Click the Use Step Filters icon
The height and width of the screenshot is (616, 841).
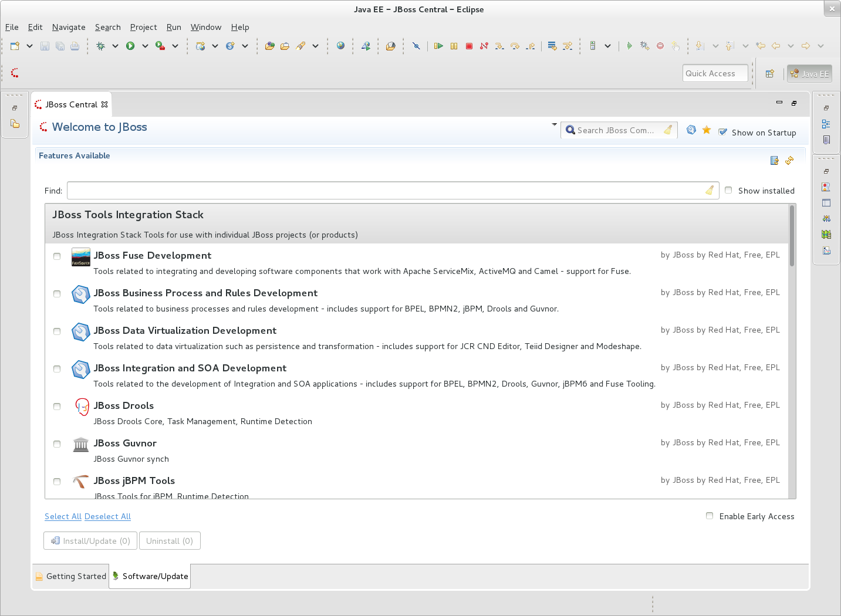coord(568,46)
